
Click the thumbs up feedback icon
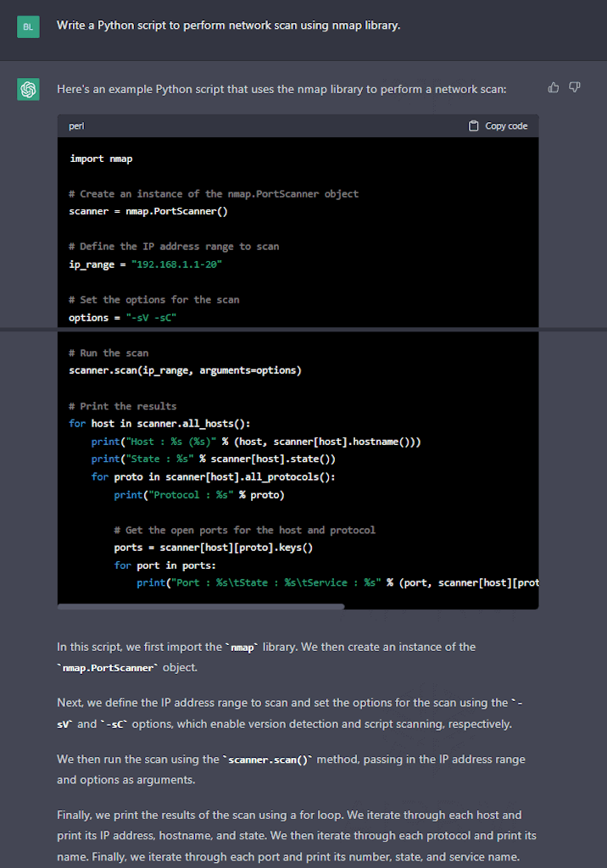pos(554,87)
